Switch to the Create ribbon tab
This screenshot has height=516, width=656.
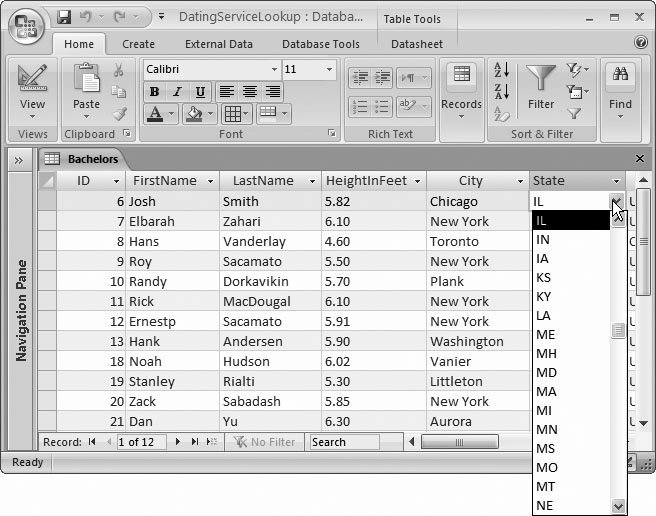138,44
